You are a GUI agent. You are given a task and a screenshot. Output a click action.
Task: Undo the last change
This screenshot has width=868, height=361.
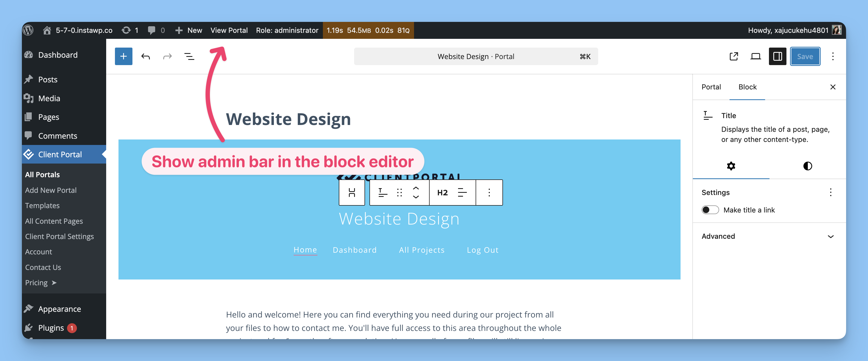[146, 56]
